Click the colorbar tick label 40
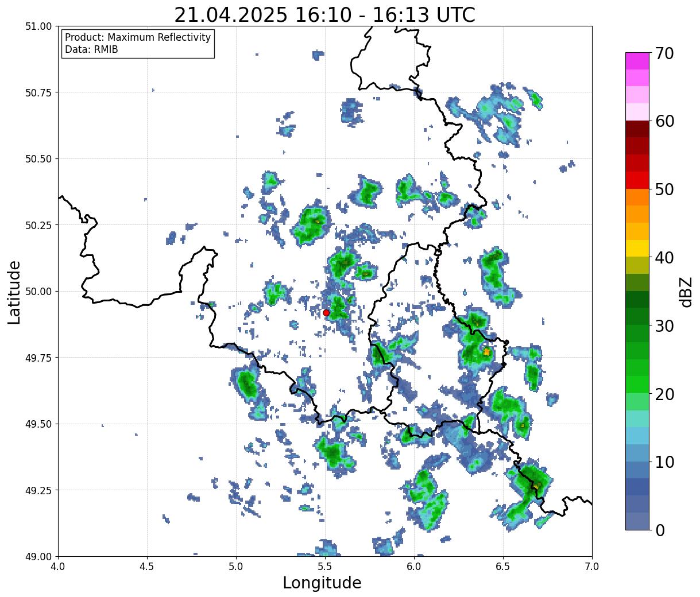This screenshot has width=700, height=597. coord(664,258)
